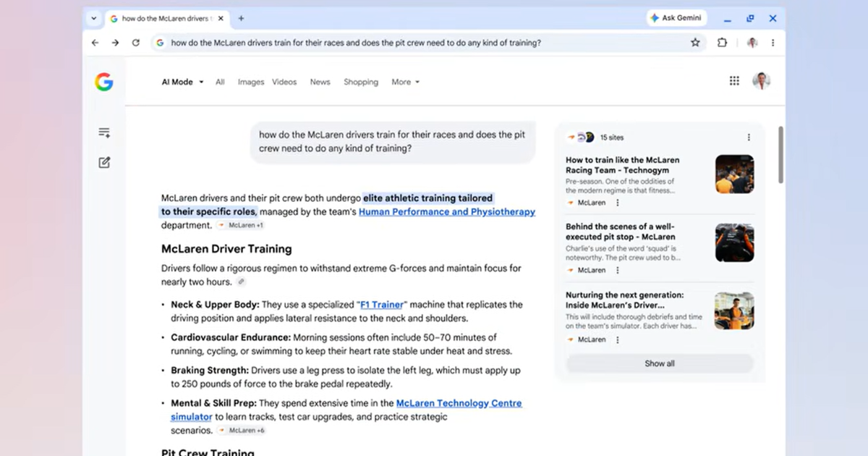
Task: Open Chrome three-dot menu
Action: pos(773,43)
